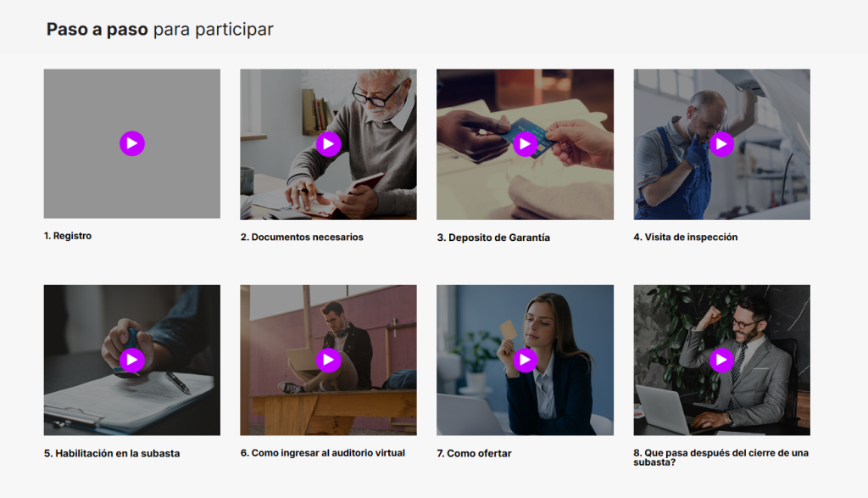
Task: Open '6. Como ingresar al auditorio virtual'
Action: point(323,453)
